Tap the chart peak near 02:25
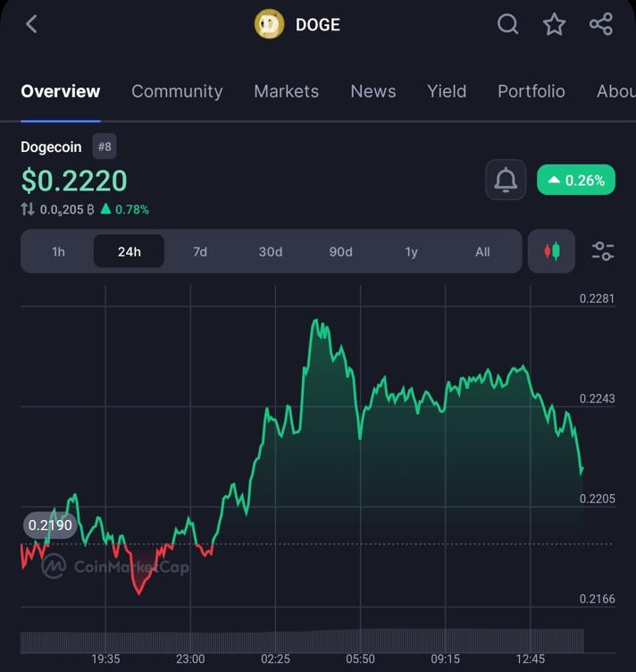Image resolution: width=636 pixels, height=672 pixels. tap(315, 322)
